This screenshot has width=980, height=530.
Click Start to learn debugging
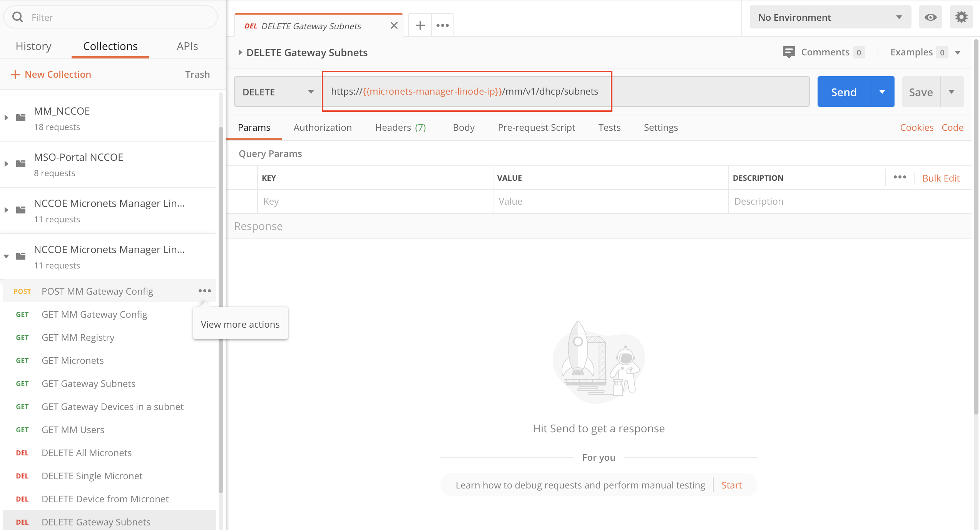click(x=731, y=485)
